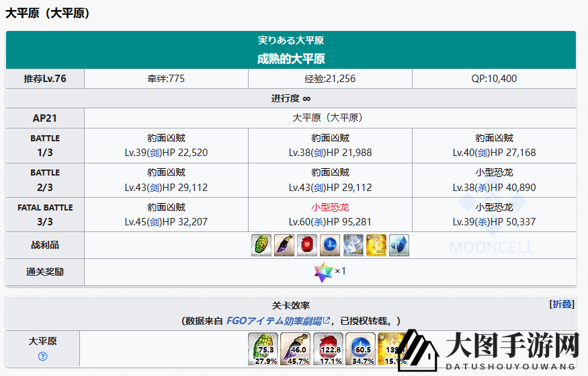The image size is (588, 376).
Task: Click the blue question mark help icon
Action: tap(43, 356)
